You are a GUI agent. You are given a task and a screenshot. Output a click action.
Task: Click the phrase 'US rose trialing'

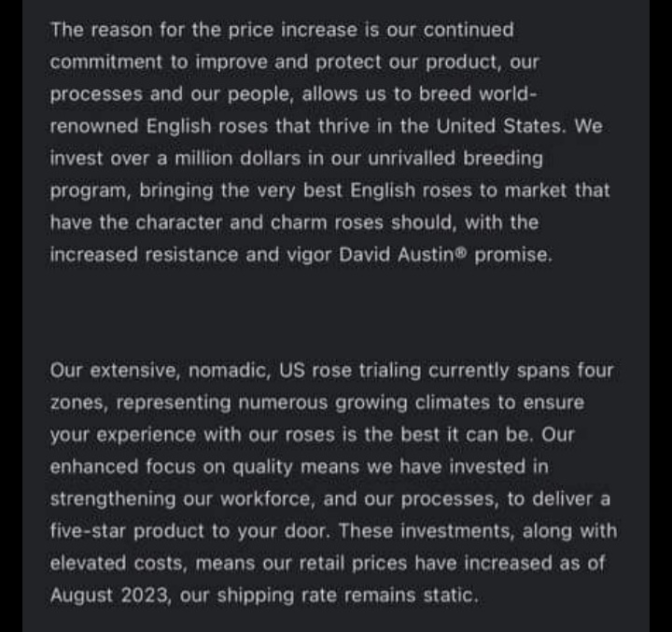tap(350, 371)
